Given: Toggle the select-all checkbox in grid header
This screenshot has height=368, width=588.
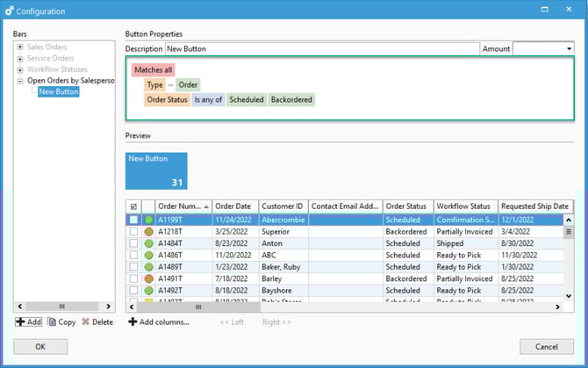Looking at the screenshot, I should pyautogui.click(x=133, y=206).
